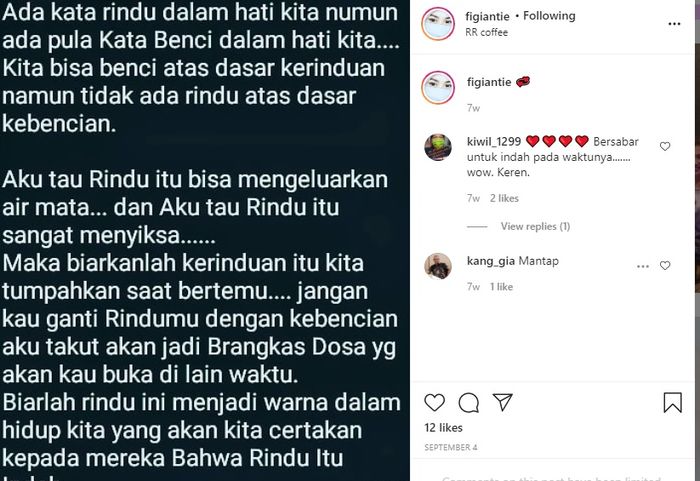Image resolution: width=700 pixels, height=481 pixels.
Task: Open post options three-dot menu
Action: point(674,24)
